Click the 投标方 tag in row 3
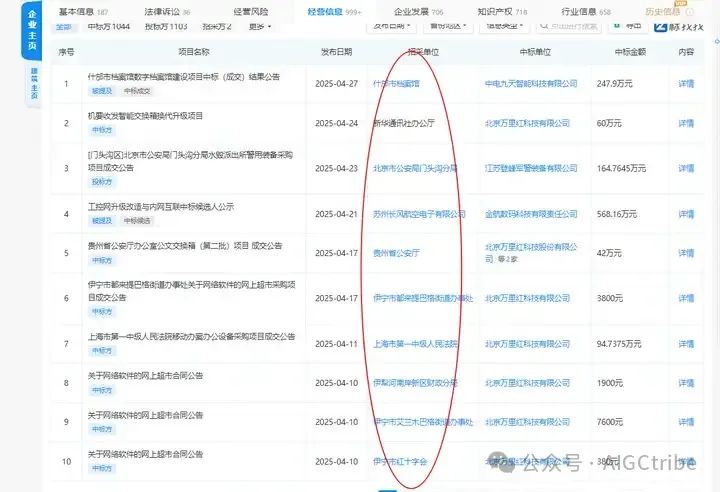The height and width of the screenshot is (492, 720). [102, 182]
